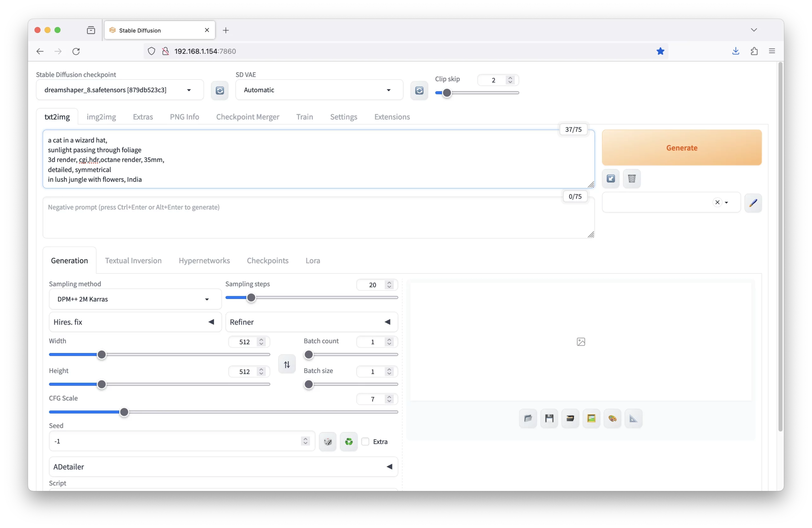The width and height of the screenshot is (812, 528).
Task: Swap width and height values
Action: [287, 365]
